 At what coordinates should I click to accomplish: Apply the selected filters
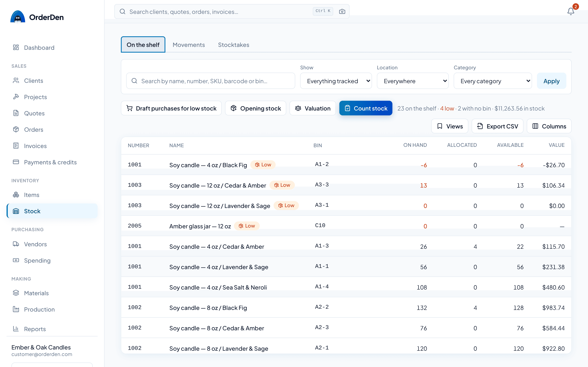551,81
